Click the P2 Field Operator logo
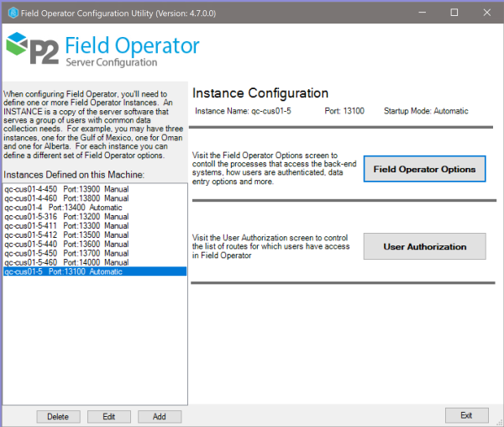 tap(103, 50)
